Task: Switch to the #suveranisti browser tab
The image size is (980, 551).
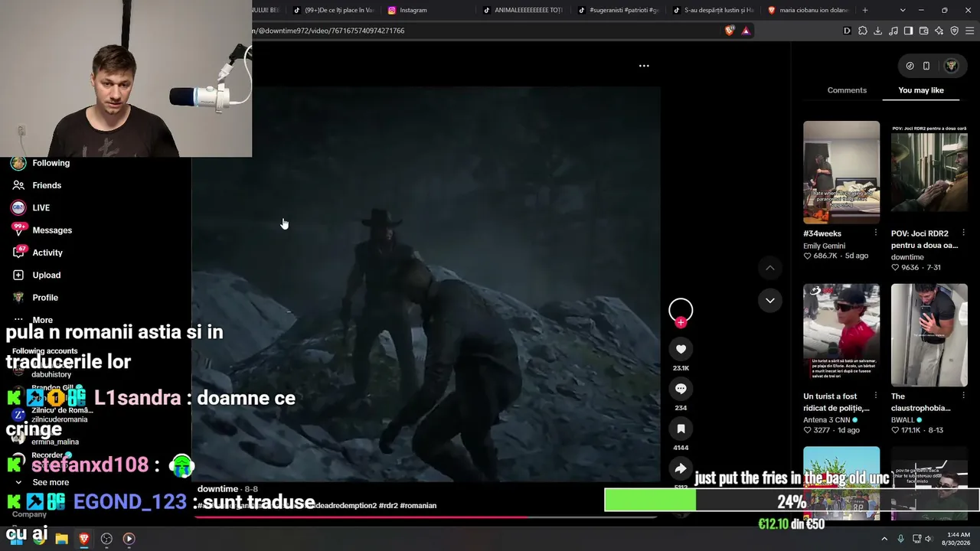Action: pos(617,10)
